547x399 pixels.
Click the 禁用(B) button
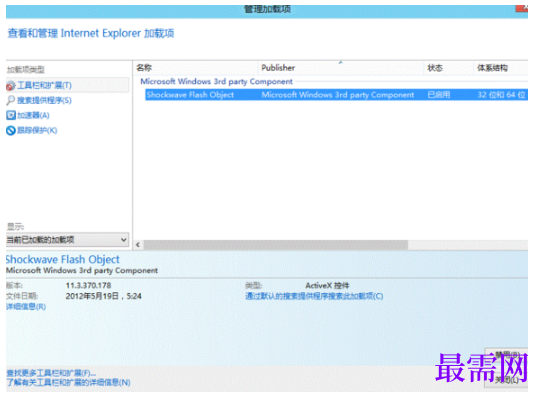click(506, 355)
